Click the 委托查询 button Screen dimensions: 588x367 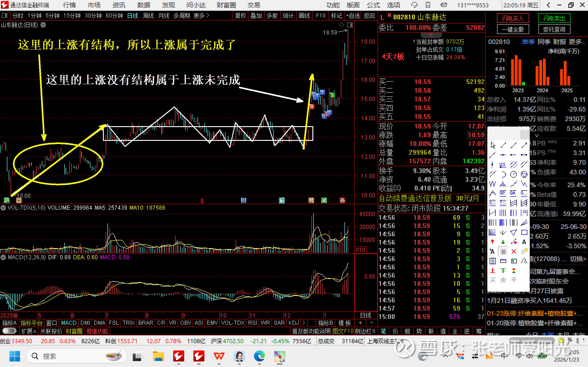click(x=554, y=29)
